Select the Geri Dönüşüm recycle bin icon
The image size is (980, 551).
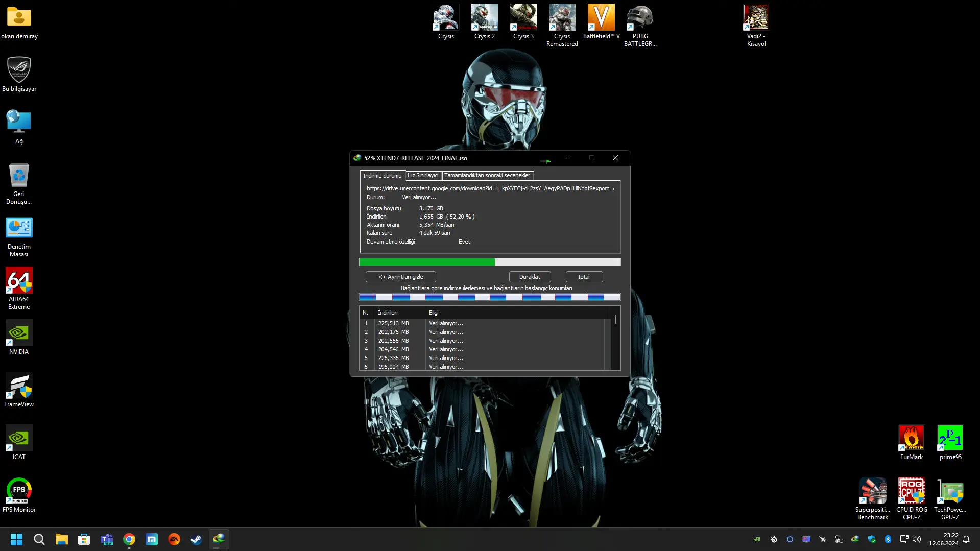click(19, 183)
